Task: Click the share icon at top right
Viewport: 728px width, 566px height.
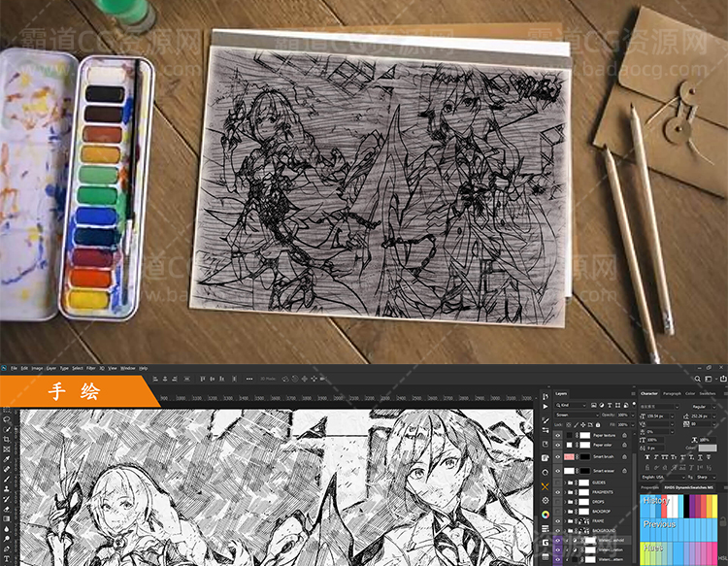Action: pyautogui.click(x=723, y=379)
